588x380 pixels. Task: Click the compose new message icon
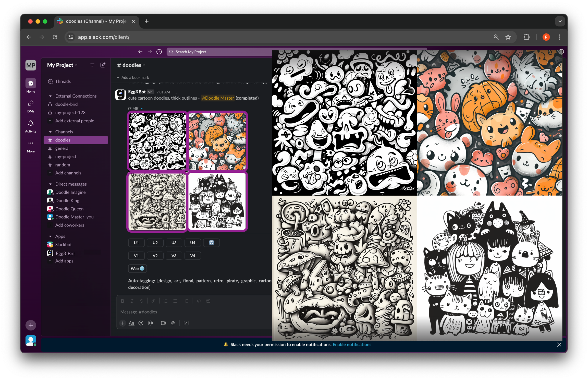tap(103, 65)
